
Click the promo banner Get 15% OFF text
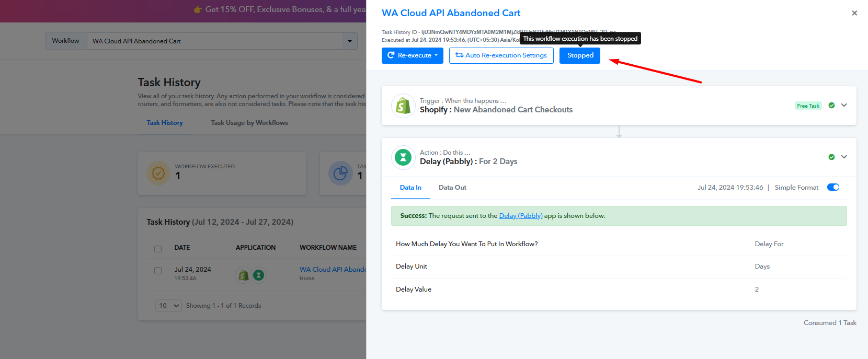[x=285, y=9]
